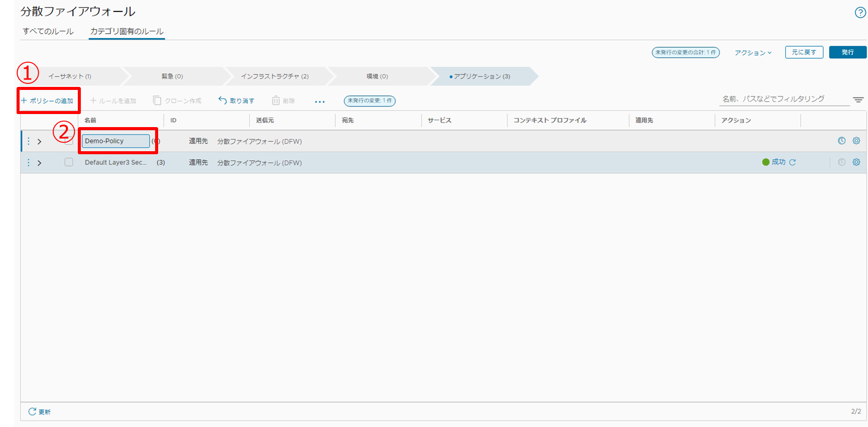Expand the Default Layer3 Section row
This screenshot has height=427, width=868.
coord(40,163)
